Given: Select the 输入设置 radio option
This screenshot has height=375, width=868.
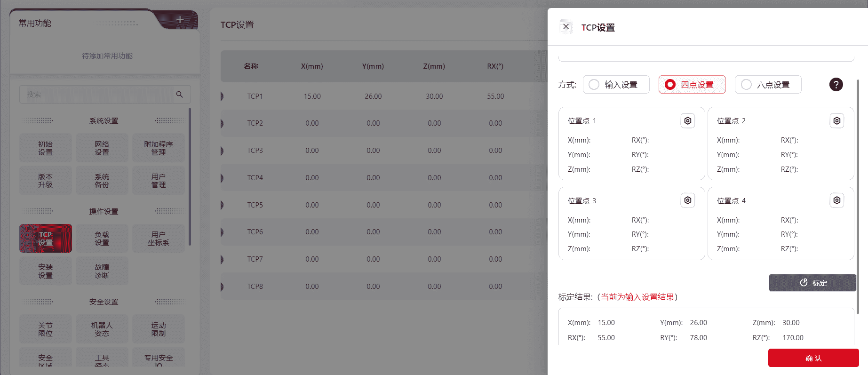Looking at the screenshot, I should [594, 85].
